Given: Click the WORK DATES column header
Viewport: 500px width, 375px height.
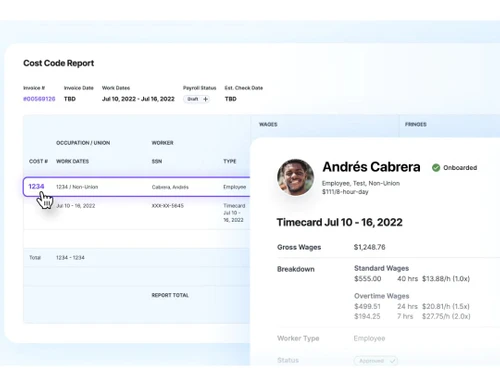Looking at the screenshot, I should point(72,161).
